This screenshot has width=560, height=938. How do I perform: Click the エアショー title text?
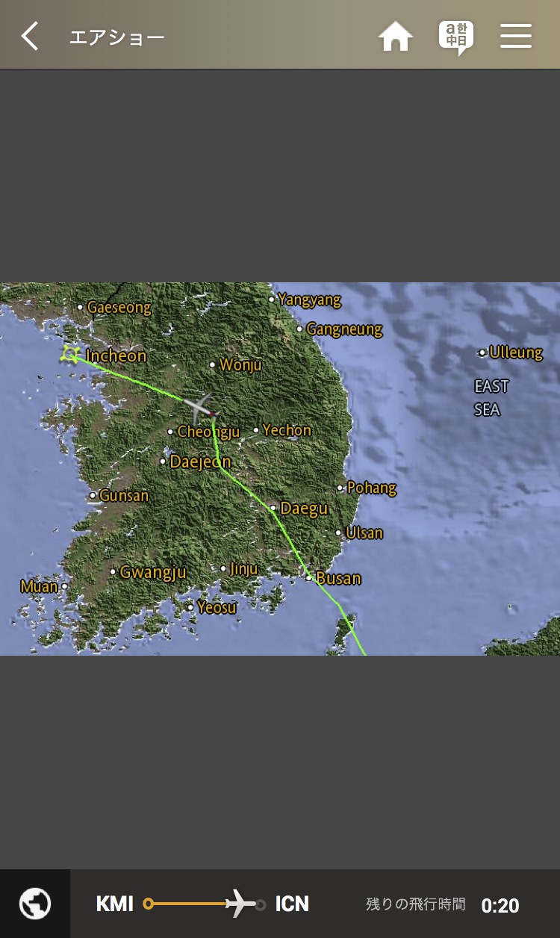117,37
